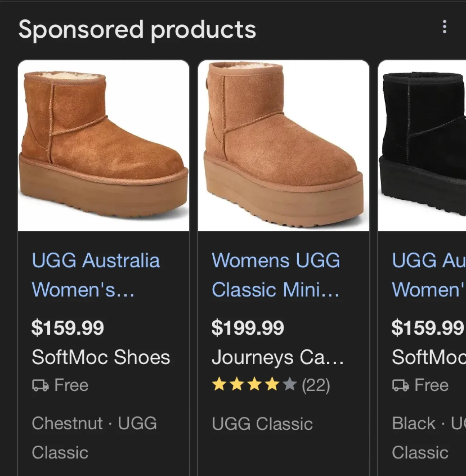This screenshot has width=466, height=476.
Task: Open the Womens UGG Classic Mini listing
Action: [276, 274]
